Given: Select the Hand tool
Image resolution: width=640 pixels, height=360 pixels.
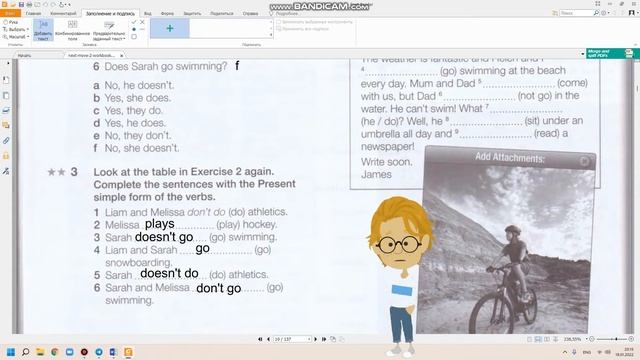Looking at the screenshot, I should tap(11, 22).
